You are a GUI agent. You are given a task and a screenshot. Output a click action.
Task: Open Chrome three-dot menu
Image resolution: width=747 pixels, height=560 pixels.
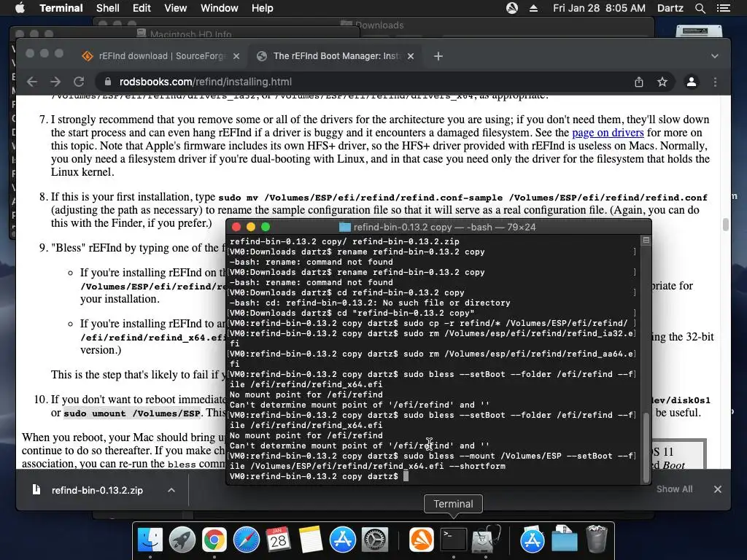click(x=715, y=82)
